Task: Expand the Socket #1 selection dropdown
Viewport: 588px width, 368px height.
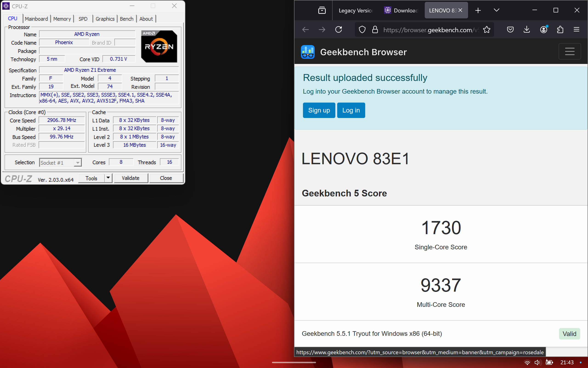Action: coord(77,163)
